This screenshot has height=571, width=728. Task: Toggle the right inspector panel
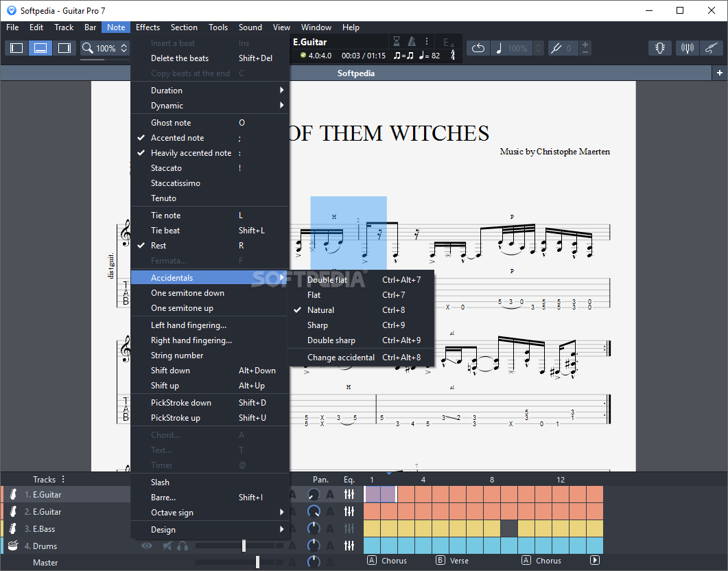point(64,48)
